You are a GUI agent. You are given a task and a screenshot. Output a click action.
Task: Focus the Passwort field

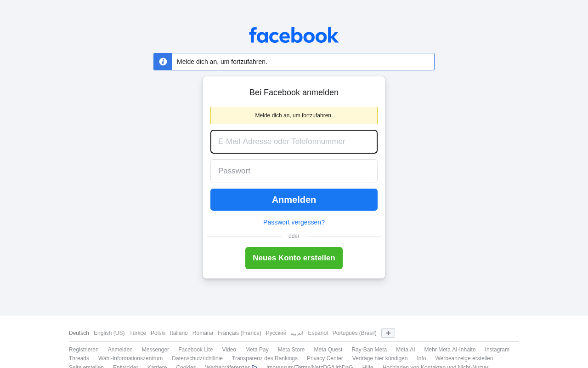[294, 171]
